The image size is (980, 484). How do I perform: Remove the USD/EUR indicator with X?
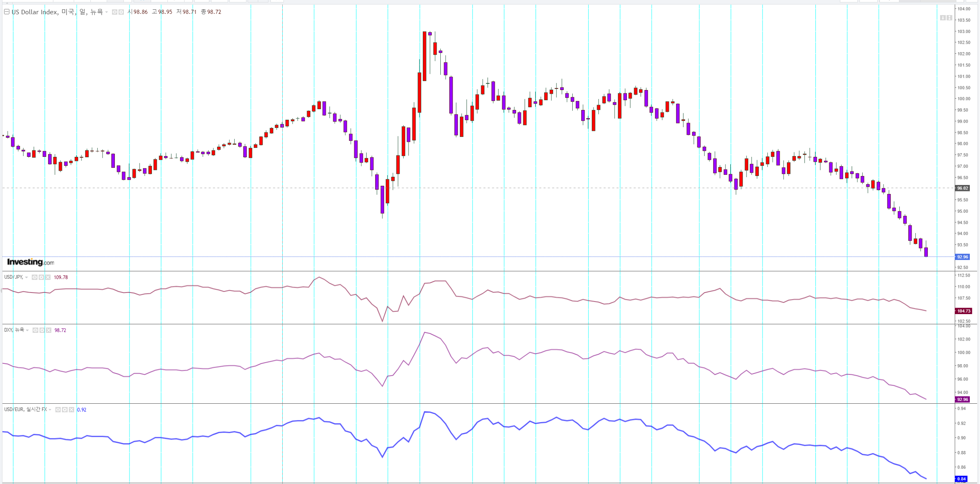coord(72,410)
